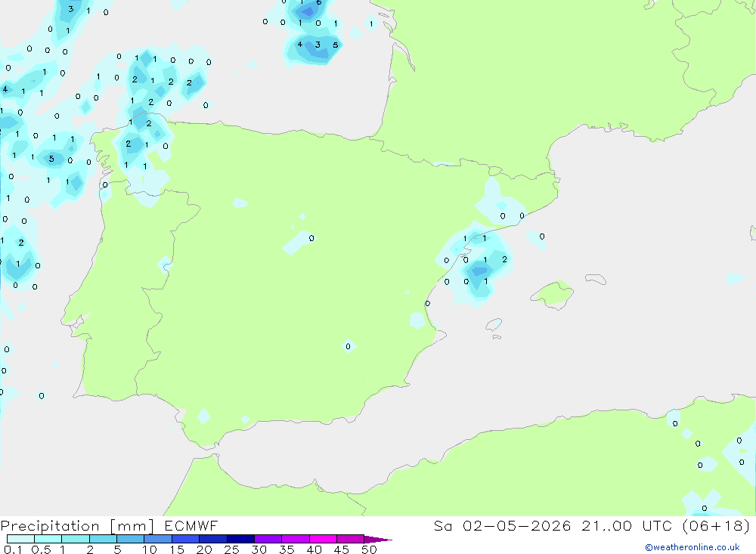
Task: Click the 15–20 mm legend color swatch
Action: tap(186, 539)
